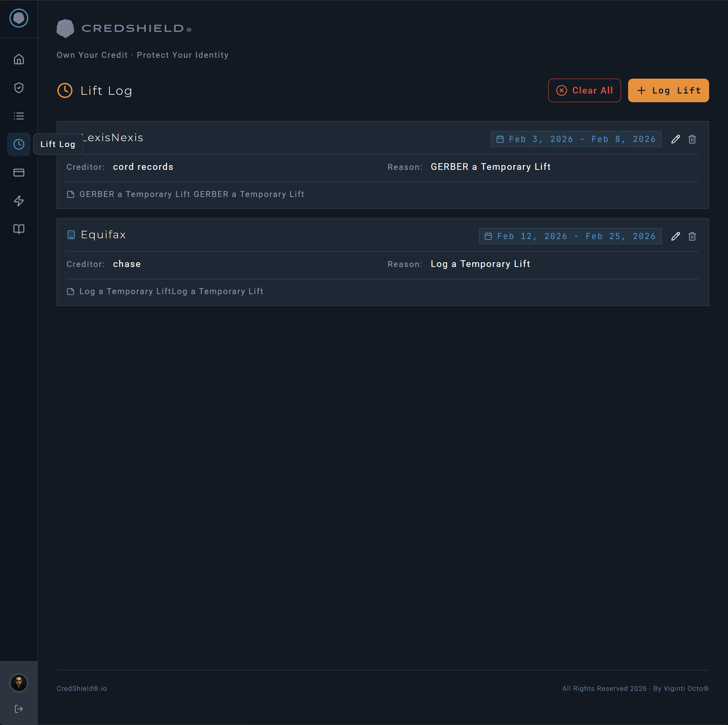Select the Lift Log clock sidebar icon
Image resolution: width=728 pixels, height=725 pixels.
[19, 144]
